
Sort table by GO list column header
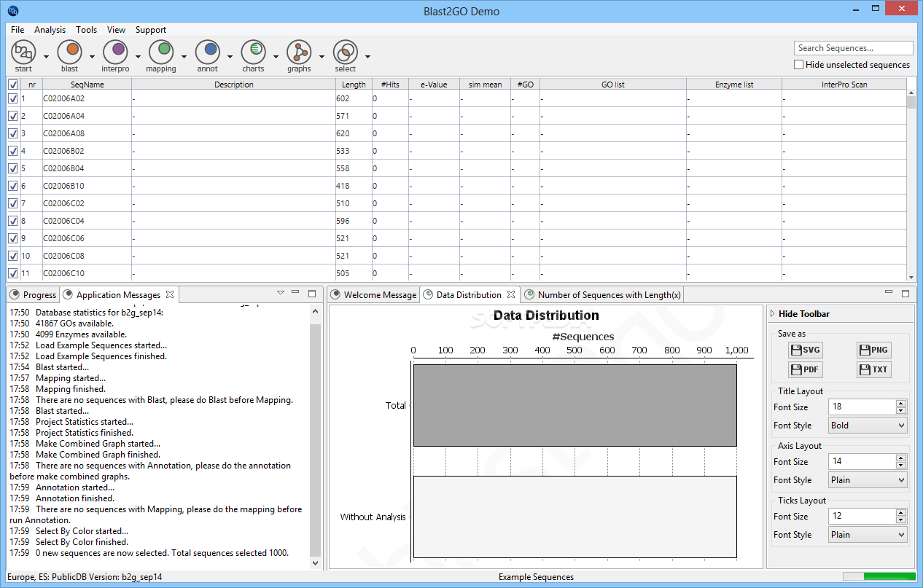pyautogui.click(x=612, y=85)
